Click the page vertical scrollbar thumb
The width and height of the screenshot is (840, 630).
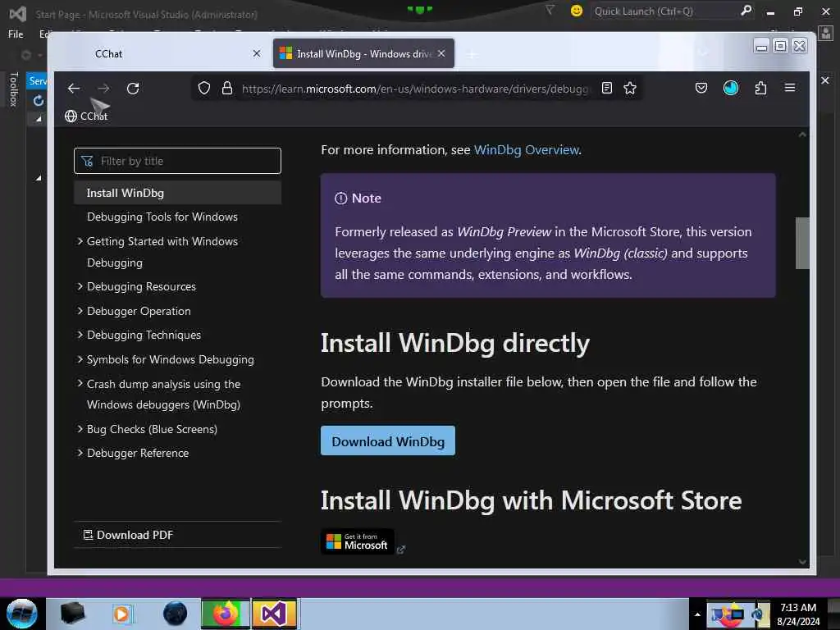coord(802,243)
